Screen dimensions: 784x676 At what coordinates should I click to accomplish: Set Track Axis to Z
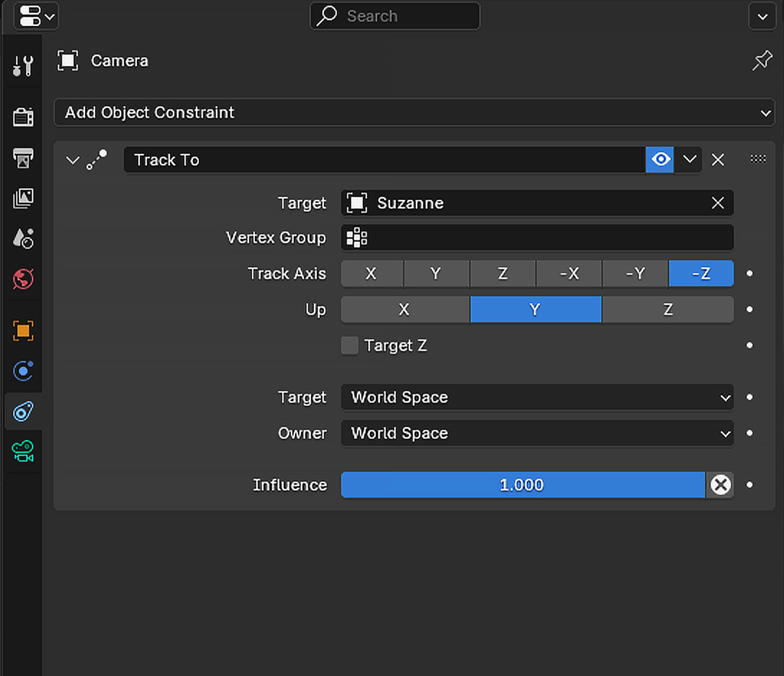502,273
